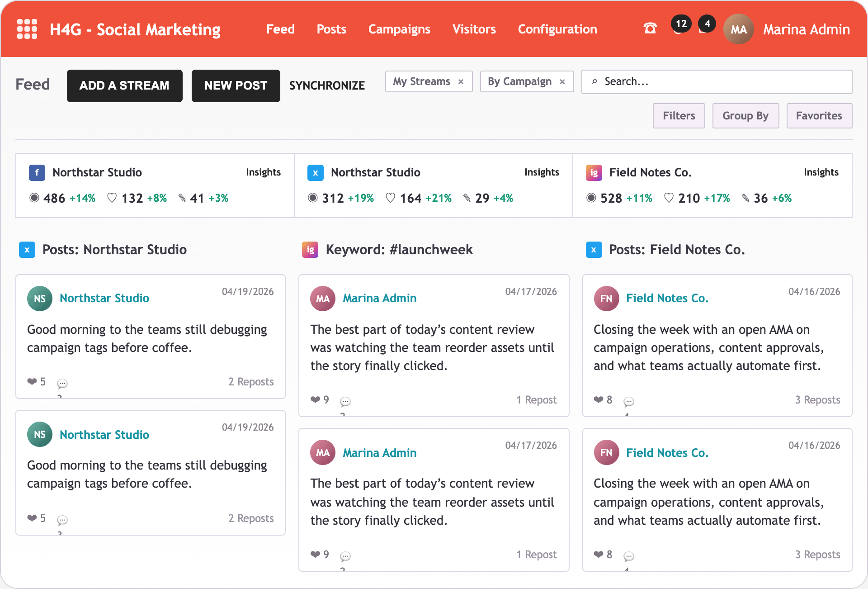Open the Campaigns menu
Screen dimensions: 868x589
pos(399,29)
